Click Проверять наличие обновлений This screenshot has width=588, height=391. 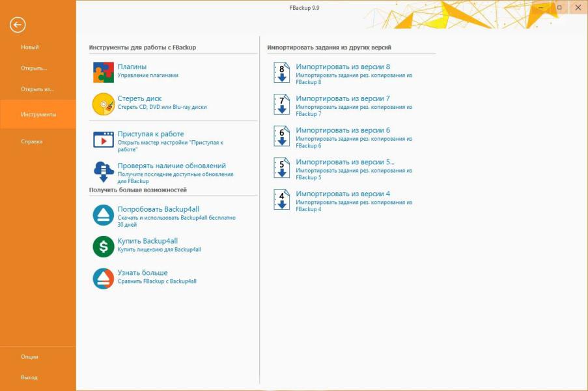tap(172, 166)
